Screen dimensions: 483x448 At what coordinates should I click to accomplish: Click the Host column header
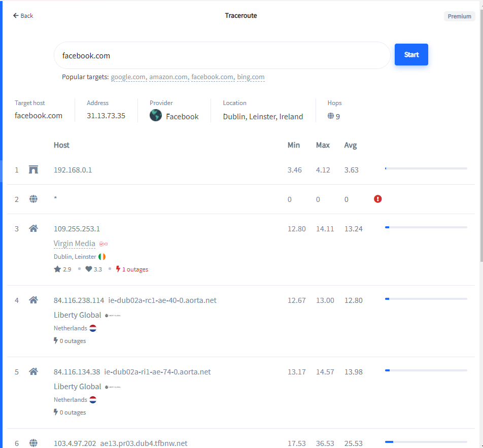click(x=61, y=145)
